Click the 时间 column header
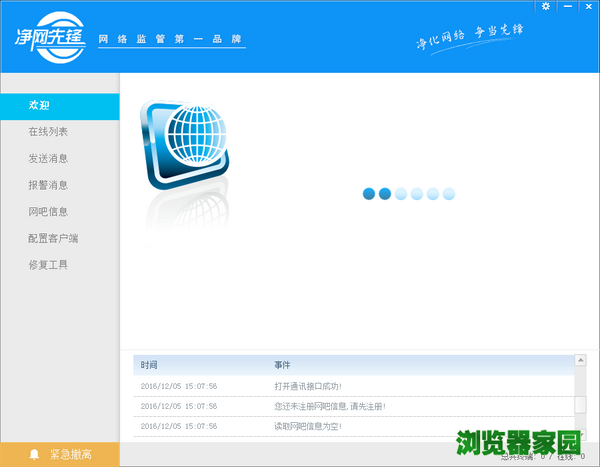This screenshot has height=467, width=600. [x=149, y=365]
